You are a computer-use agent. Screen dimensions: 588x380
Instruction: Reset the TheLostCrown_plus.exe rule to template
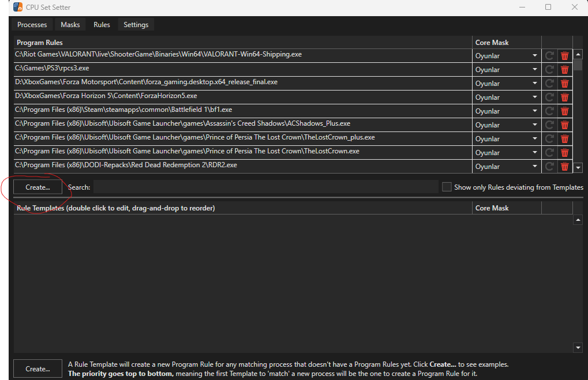[x=549, y=139]
